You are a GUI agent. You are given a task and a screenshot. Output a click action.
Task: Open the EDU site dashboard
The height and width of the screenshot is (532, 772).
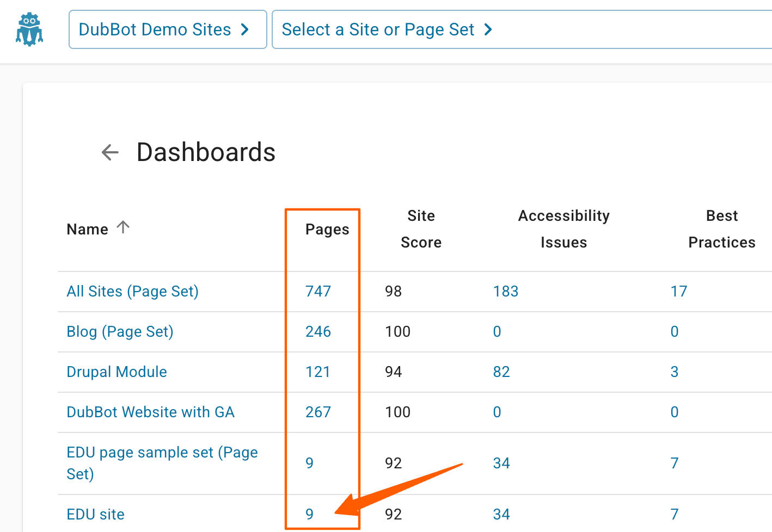(96, 514)
